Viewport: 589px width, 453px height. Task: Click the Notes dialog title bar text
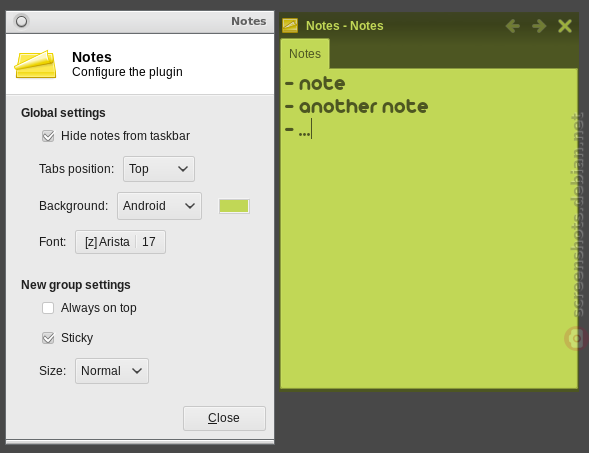(x=249, y=21)
